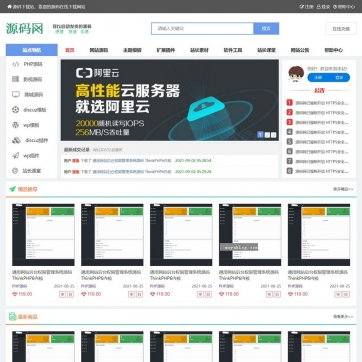Click favorite heart icon on first 精品推荐 card
The image size is (362, 362).
(x=62, y=294)
